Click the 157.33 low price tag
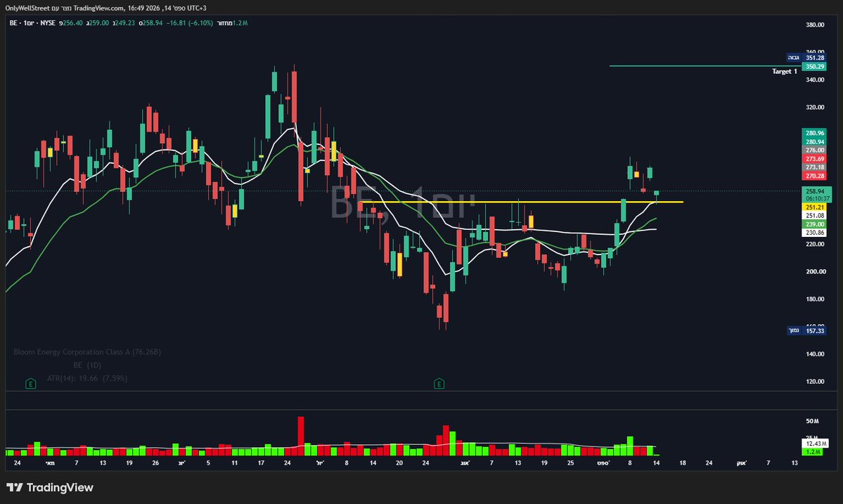This screenshot has width=843, height=504. (x=814, y=330)
